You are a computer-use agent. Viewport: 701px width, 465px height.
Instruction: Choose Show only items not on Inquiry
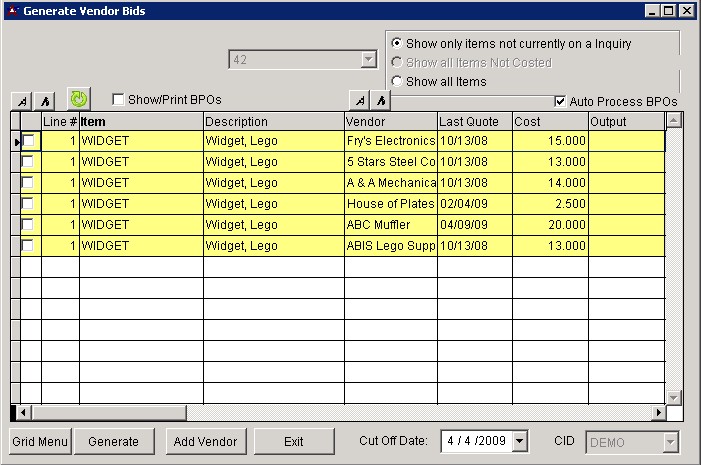[x=397, y=43]
